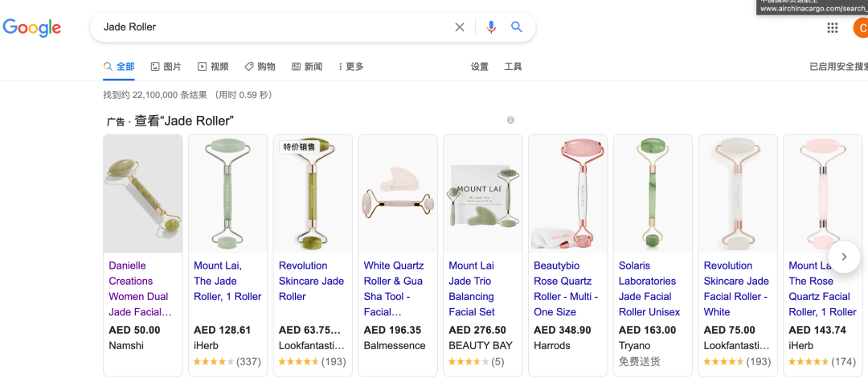The height and width of the screenshot is (391, 868).
Task: Click the Google logo
Action: tap(31, 27)
